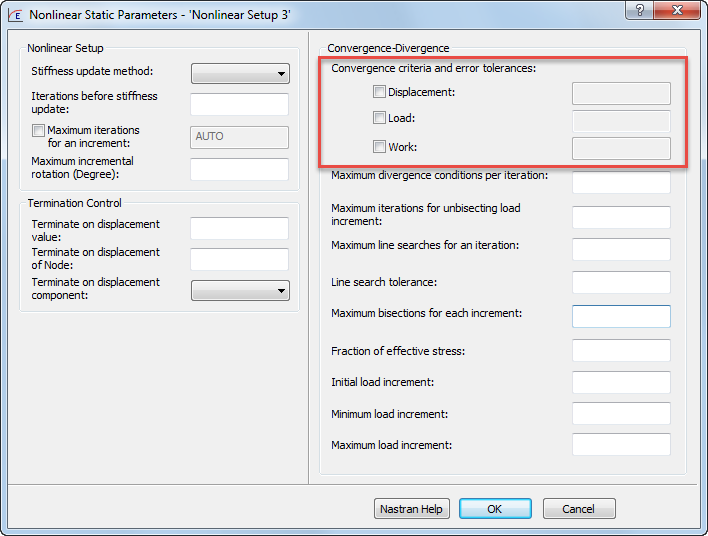Viewport: 708px width, 536px height.
Task: Click the Nastran Help button
Action: tap(411, 509)
